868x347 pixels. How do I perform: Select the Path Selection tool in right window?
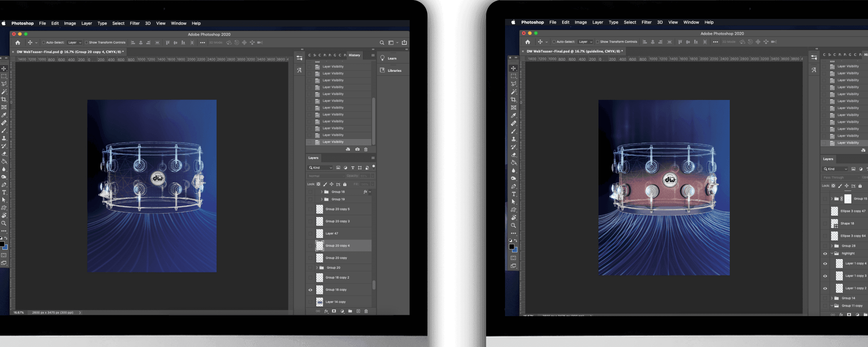point(514,202)
